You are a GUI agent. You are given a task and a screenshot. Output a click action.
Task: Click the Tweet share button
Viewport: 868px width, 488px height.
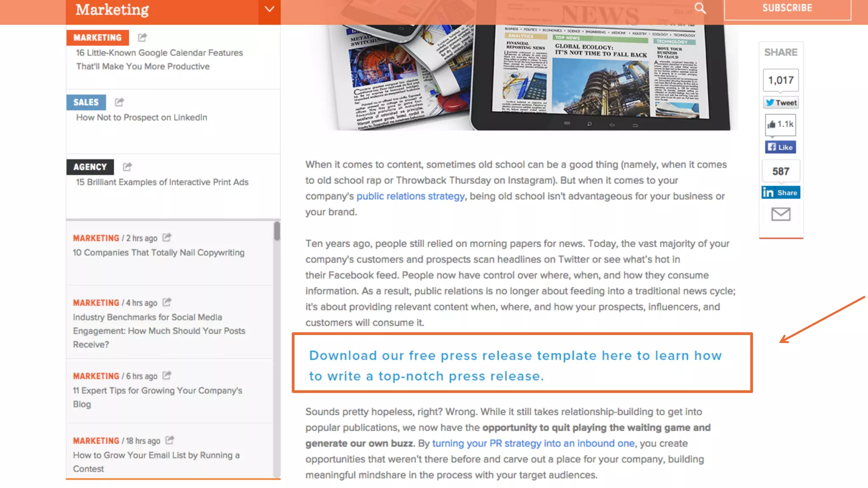click(x=781, y=103)
